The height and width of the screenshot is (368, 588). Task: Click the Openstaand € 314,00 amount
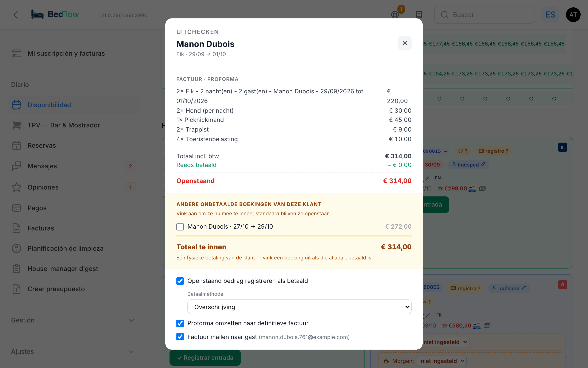[x=397, y=181]
